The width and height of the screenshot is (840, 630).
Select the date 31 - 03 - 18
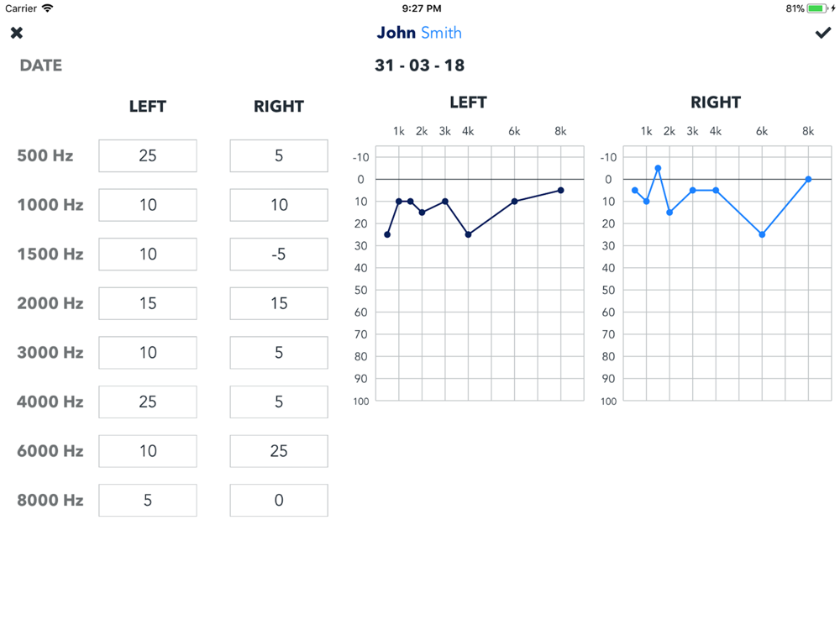click(x=419, y=66)
